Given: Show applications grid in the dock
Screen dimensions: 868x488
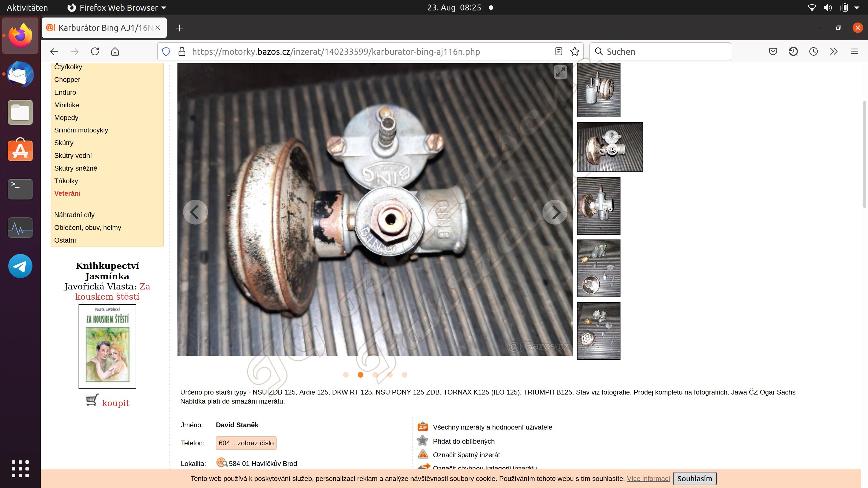Looking at the screenshot, I should coord(20,469).
